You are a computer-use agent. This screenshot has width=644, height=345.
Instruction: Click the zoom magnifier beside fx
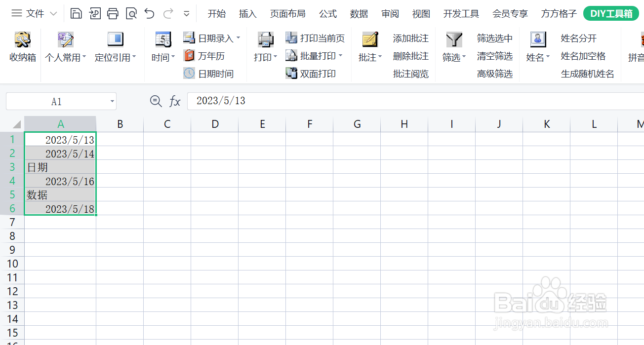pyautogui.click(x=156, y=101)
